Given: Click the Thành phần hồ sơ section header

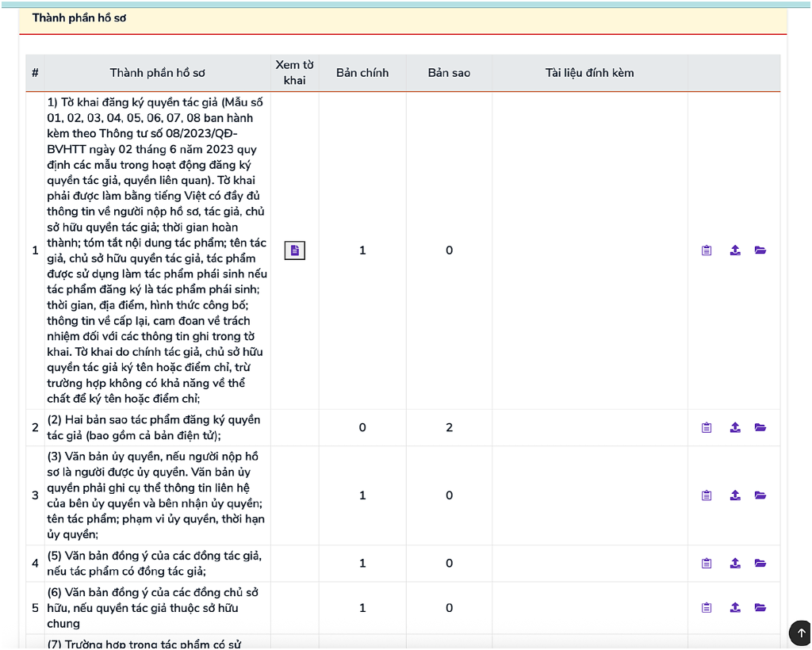Looking at the screenshot, I should pyautogui.click(x=79, y=18).
